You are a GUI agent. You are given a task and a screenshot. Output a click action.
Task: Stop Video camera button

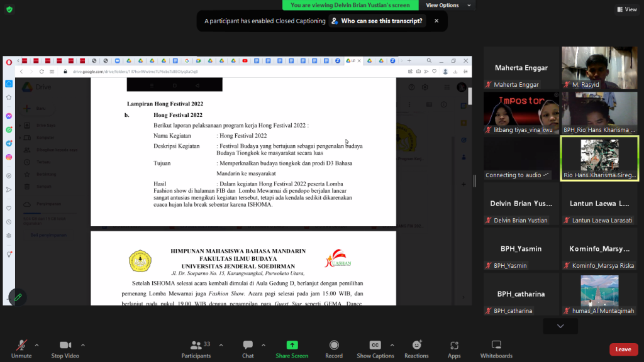pyautogui.click(x=65, y=349)
